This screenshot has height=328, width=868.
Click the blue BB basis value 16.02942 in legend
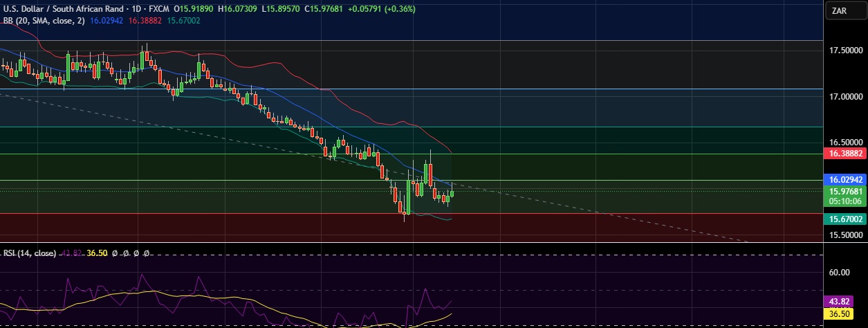pyautogui.click(x=108, y=21)
